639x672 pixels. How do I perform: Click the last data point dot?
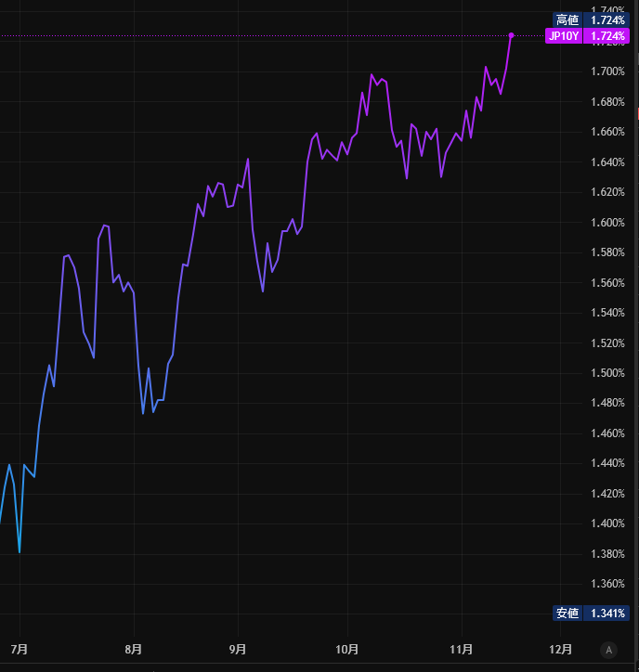[512, 35]
